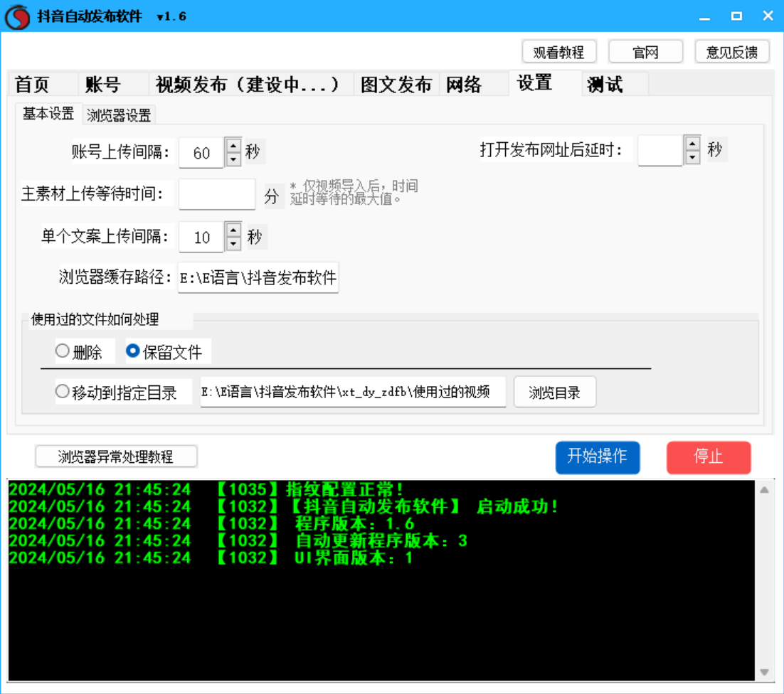The width and height of the screenshot is (784, 694).
Task: Increase 单个文案上传间隔 with up arrow
Action: [x=233, y=230]
